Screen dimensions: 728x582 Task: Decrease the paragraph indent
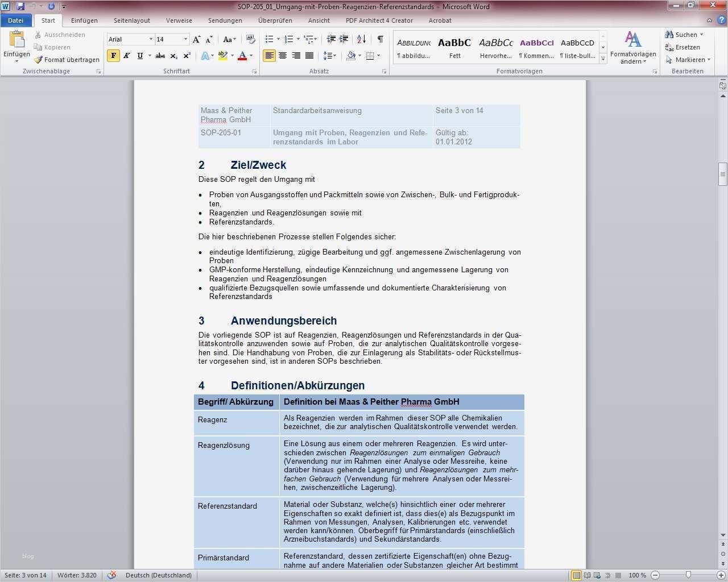click(x=331, y=39)
